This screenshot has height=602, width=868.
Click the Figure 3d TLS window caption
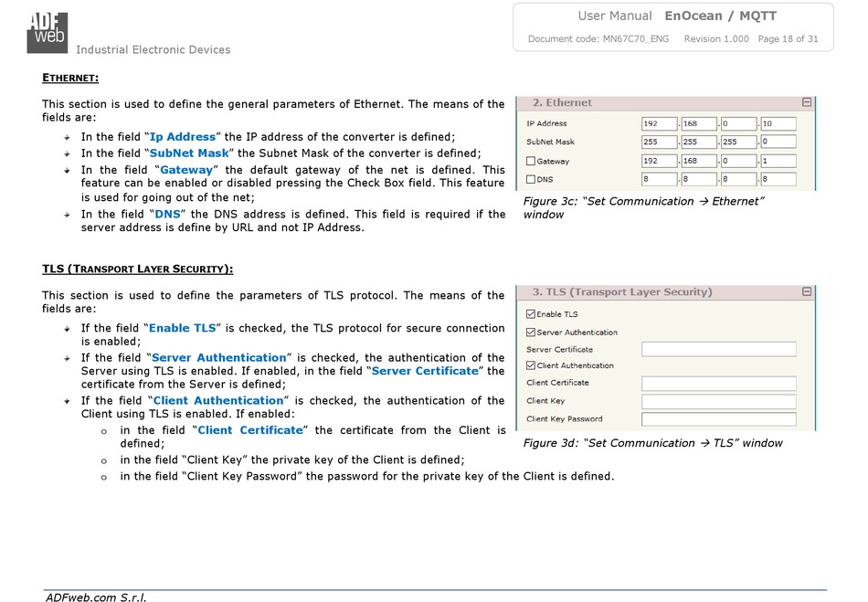coord(653,443)
